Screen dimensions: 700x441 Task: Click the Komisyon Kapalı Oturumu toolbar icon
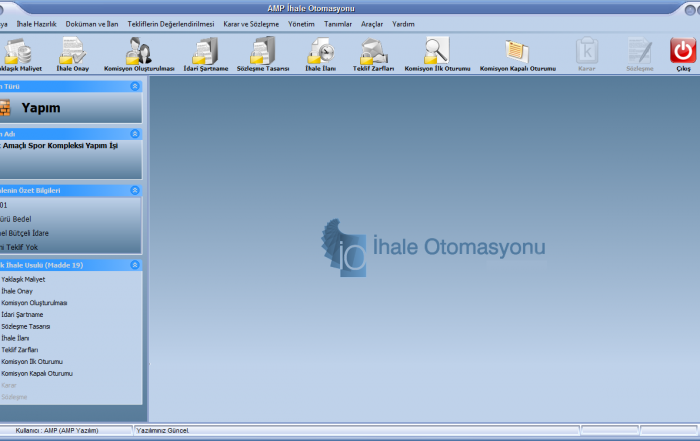tap(517, 51)
